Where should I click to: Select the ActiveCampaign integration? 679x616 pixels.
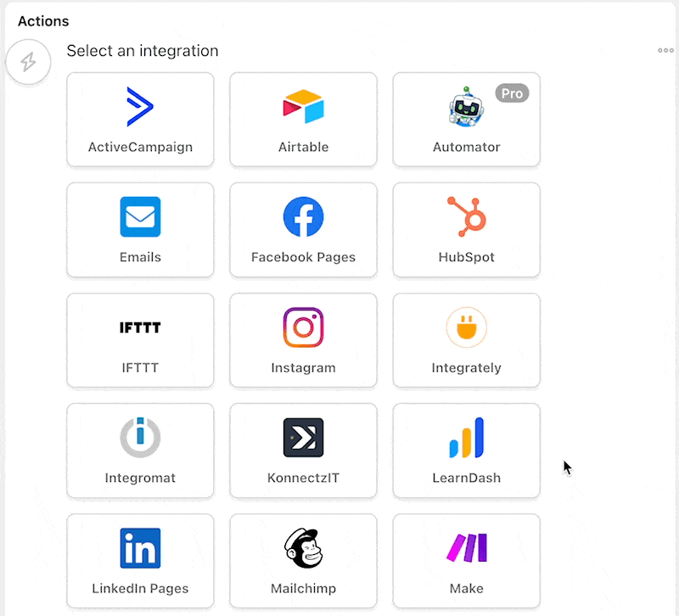coord(139,119)
